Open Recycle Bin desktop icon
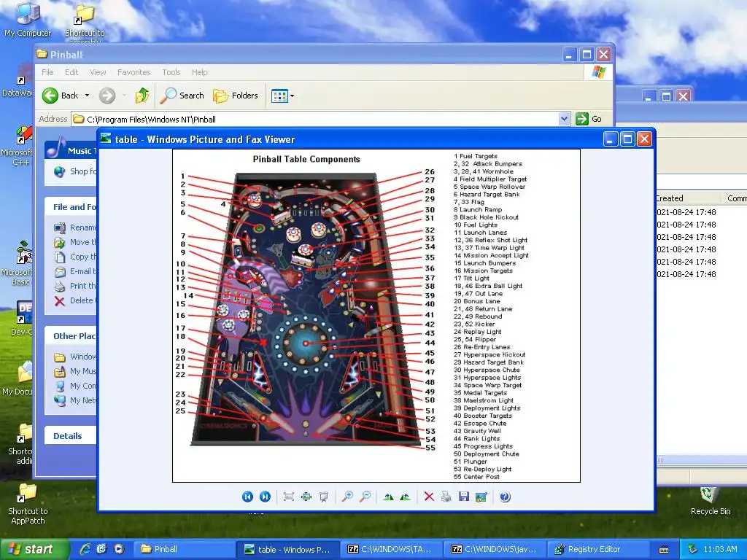The image size is (747, 560). tap(711, 501)
